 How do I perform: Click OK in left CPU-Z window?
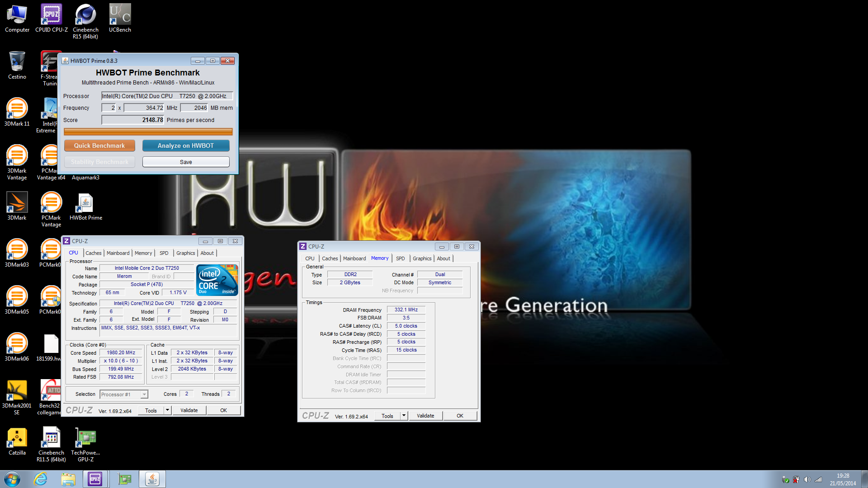click(x=223, y=410)
